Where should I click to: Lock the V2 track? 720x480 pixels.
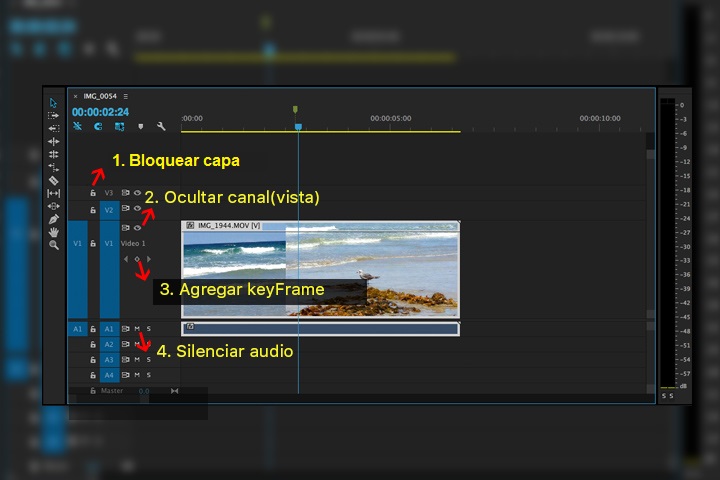pos(93,210)
